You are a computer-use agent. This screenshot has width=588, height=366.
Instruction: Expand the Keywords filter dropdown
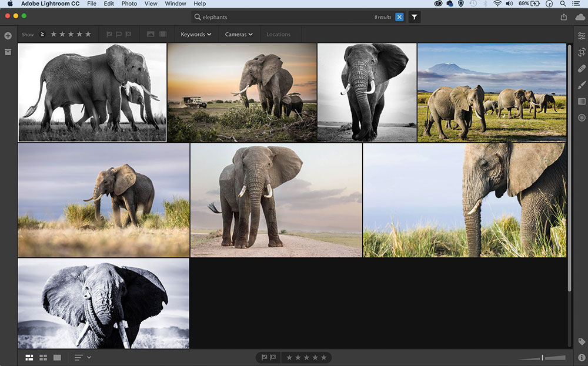pyautogui.click(x=196, y=34)
